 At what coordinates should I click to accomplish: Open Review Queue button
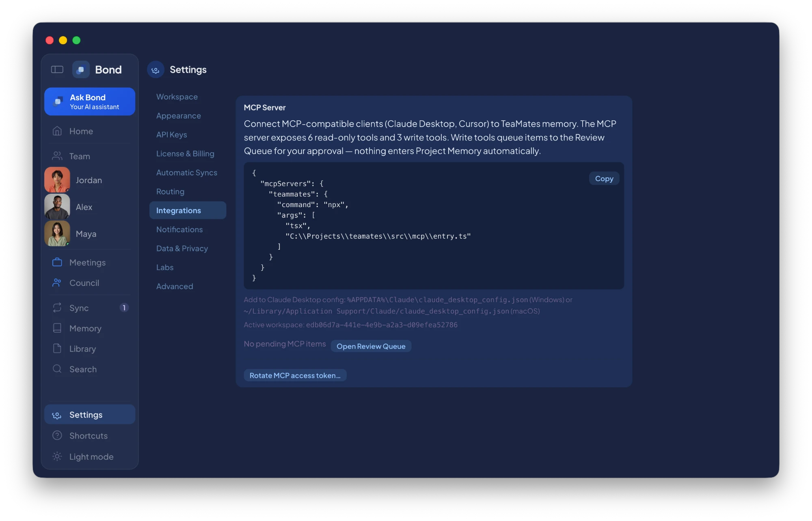(371, 346)
